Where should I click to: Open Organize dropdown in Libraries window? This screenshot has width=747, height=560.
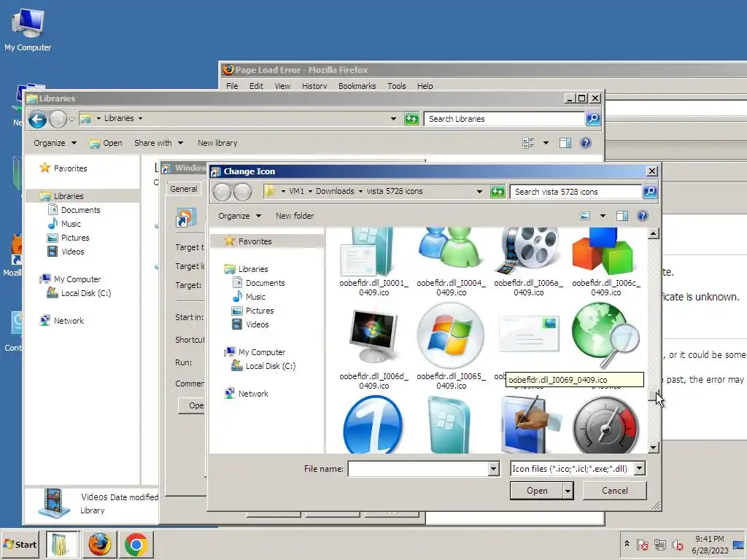coord(55,144)
